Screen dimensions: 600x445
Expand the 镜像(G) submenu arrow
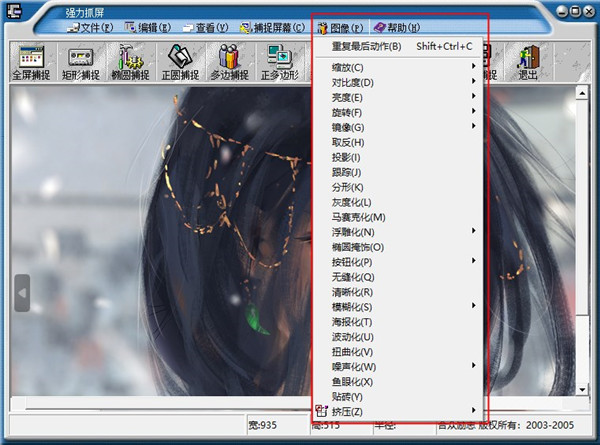tap(473, 126)
